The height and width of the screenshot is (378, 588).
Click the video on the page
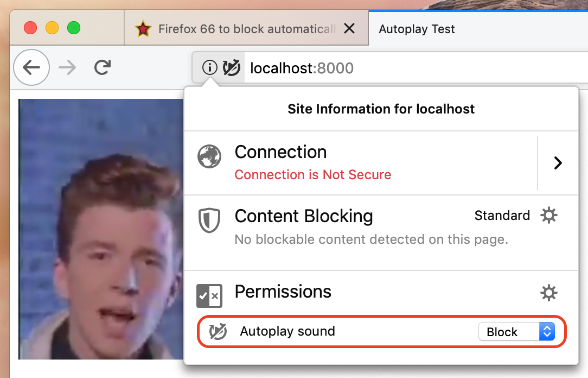click(x=101, y=229)
